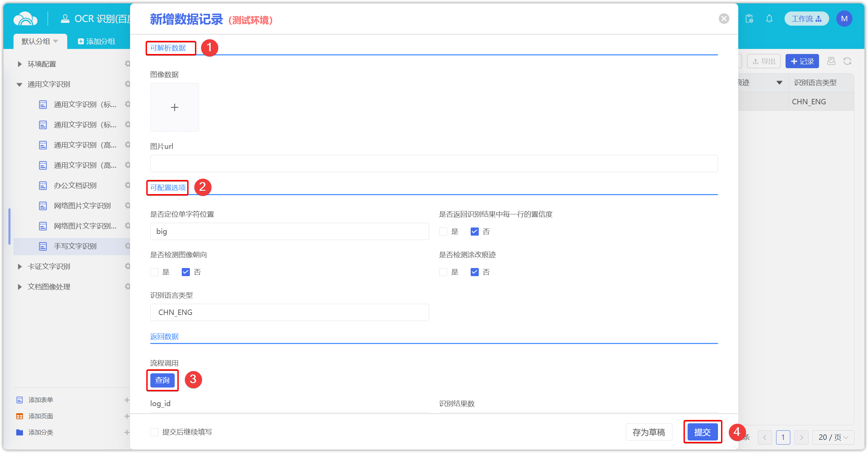Click 添加分类 in sidebar footer

[41, 432]
